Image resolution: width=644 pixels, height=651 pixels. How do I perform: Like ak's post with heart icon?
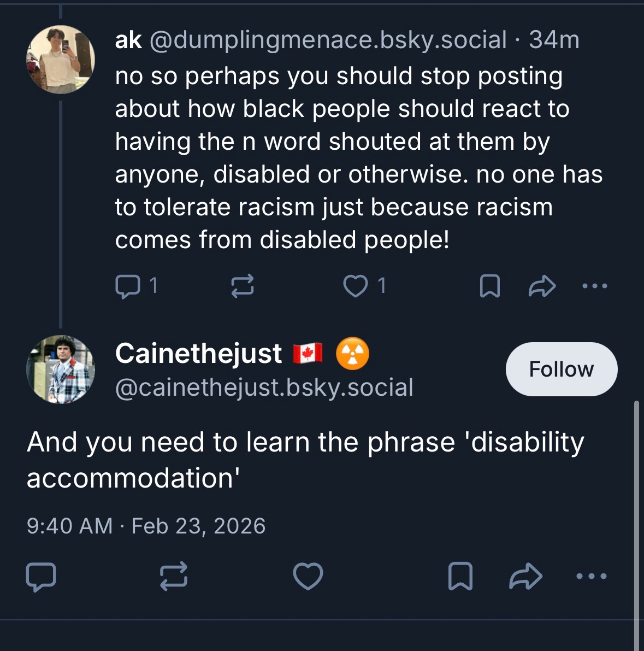pyautogui.click(x=356, y=286)
